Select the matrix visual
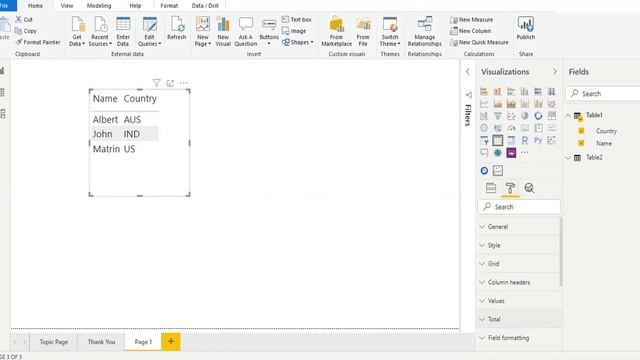Image resolution: width=640 pixels, height=360 pixels. click(511, 140)
